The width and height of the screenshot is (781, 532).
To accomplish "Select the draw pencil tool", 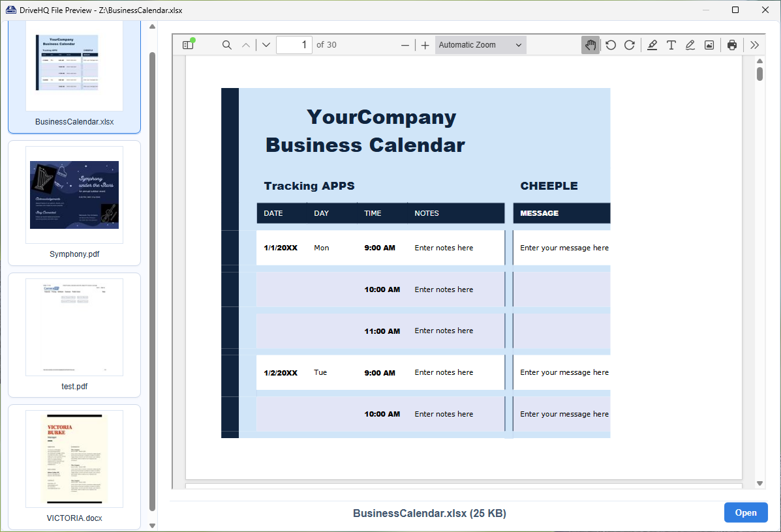I will point(690,45).
